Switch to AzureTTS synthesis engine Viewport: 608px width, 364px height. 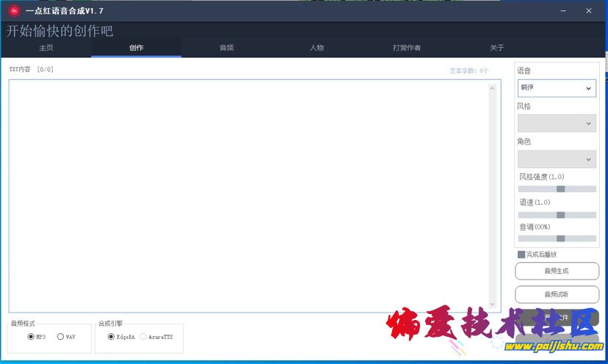coord(143,337)
